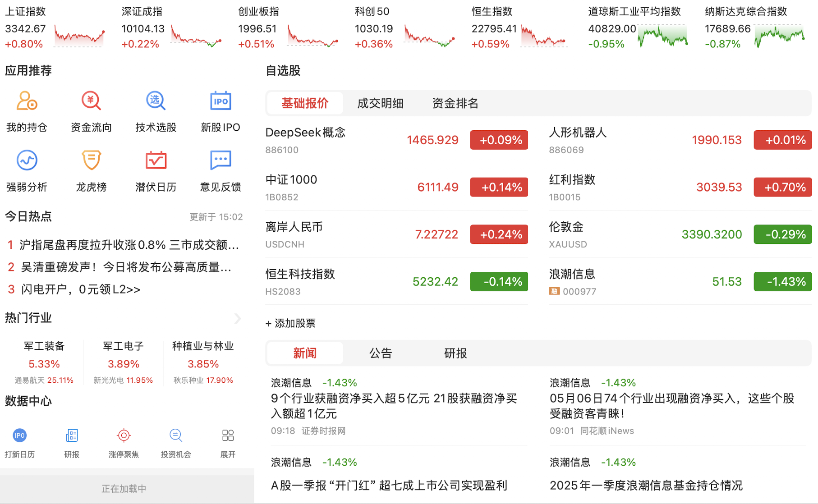Select 恒生科技指数 HS2083 row
This screenshot has height=504, width=818.
[396, 282]
